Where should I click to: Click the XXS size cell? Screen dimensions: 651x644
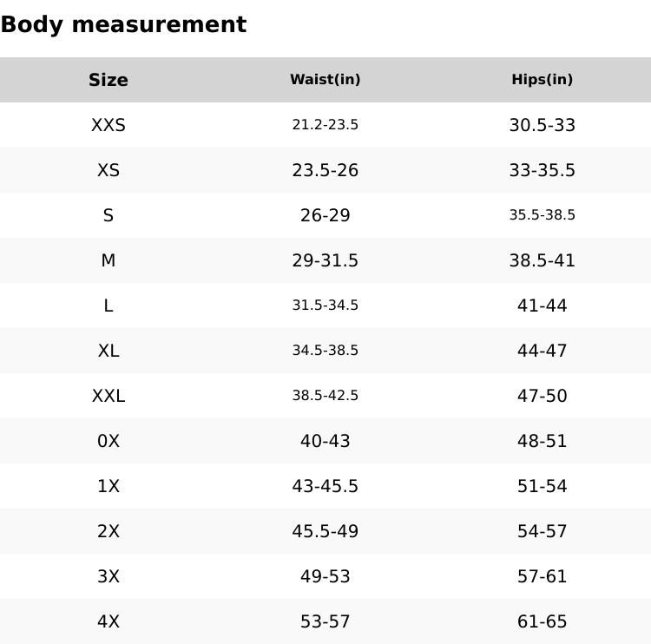click(108, 125)
